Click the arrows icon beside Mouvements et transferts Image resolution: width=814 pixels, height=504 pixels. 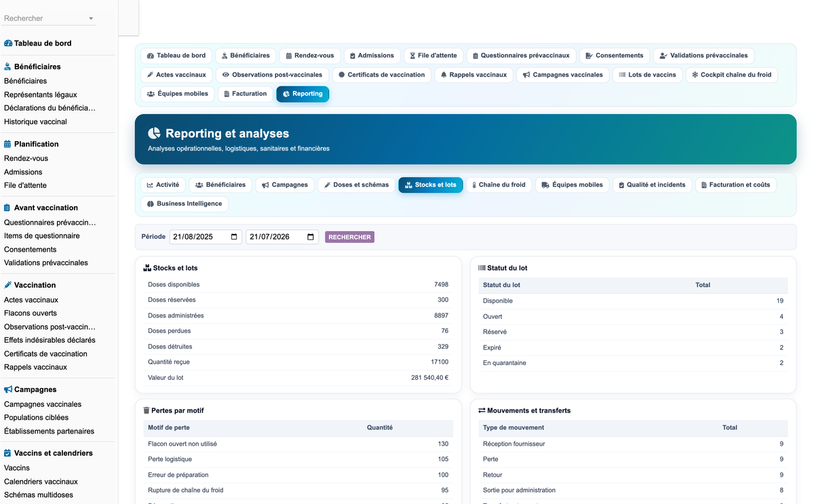(482, 410)
